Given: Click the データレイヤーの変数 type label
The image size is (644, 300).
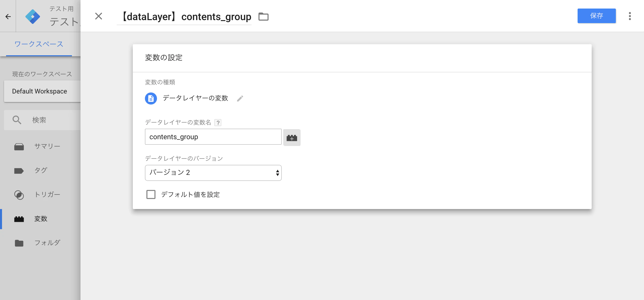Looking at the screenshot, I should (195, 98).
